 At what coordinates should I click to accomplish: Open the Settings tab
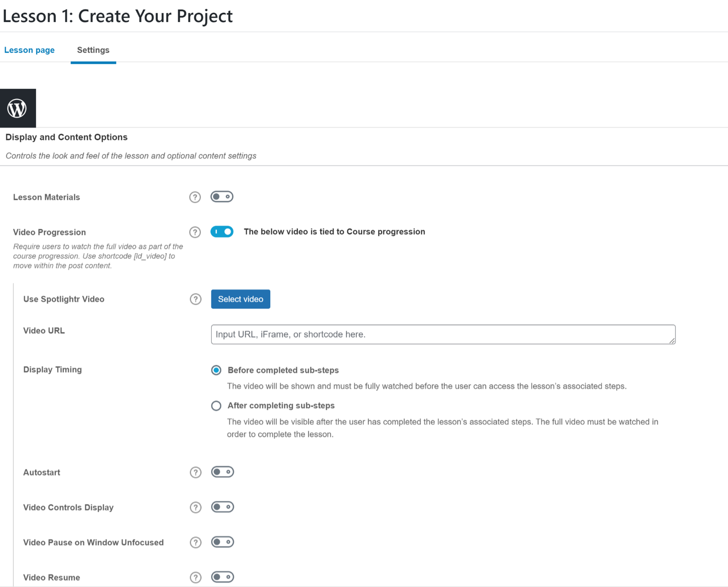pyautogui.click(x=93, y=50)
